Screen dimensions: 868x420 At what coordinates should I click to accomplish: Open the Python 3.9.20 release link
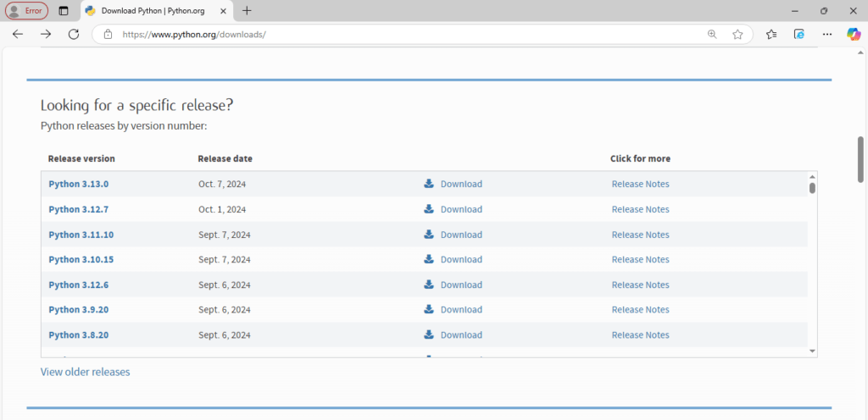pos(79,309)
